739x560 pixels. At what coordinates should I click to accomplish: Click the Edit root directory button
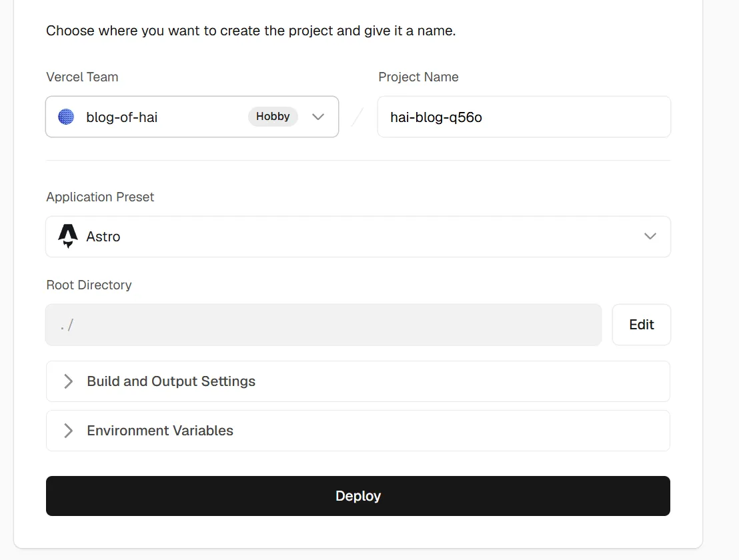[641, 325]
